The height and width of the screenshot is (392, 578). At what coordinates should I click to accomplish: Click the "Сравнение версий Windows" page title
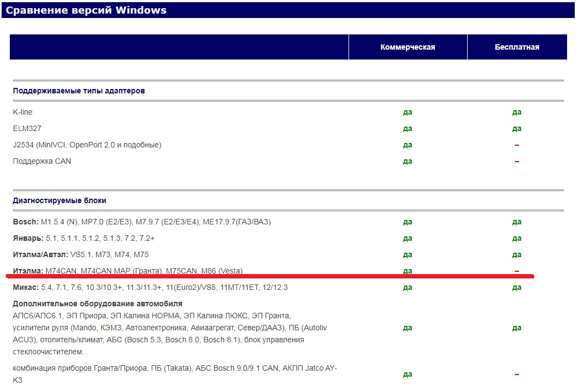point(86,10)
